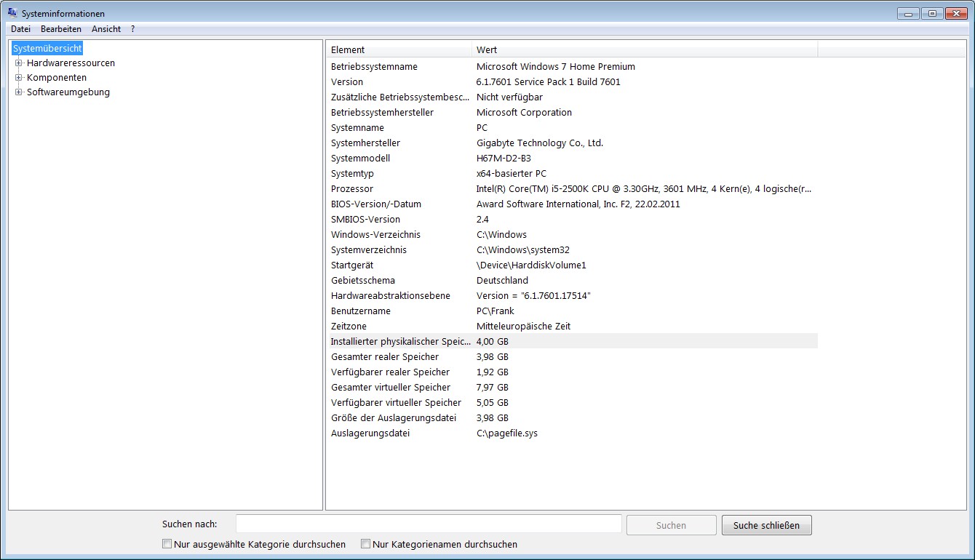Image resolution: width=975 pixels, height=560 pixels.
Task: Click the 1,92 GB available memory value
Action: pyautogui.click(x=493, y=372)
